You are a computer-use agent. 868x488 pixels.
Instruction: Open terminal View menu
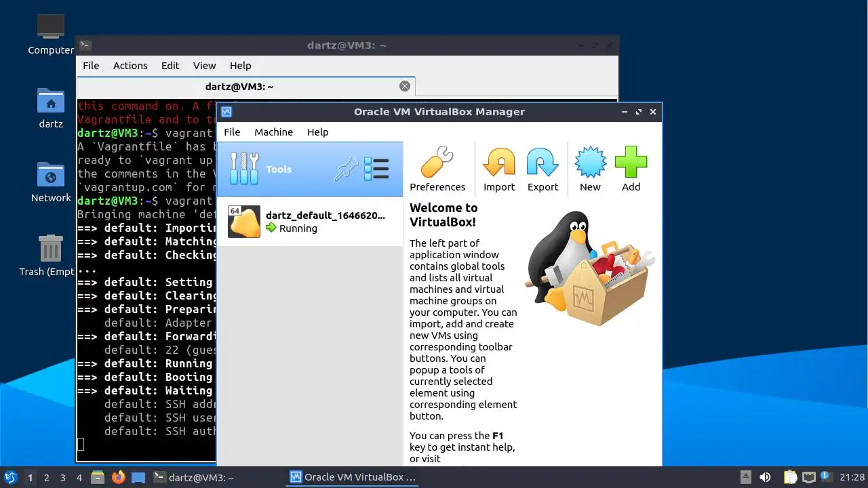click(x=204, y=66)
